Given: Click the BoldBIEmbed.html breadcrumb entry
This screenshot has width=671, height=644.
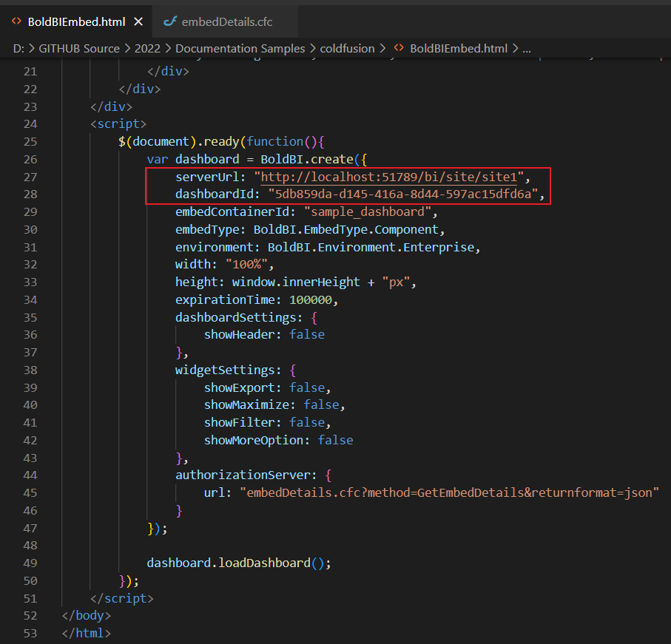Looking at the screenshot, I should point(458,48).
